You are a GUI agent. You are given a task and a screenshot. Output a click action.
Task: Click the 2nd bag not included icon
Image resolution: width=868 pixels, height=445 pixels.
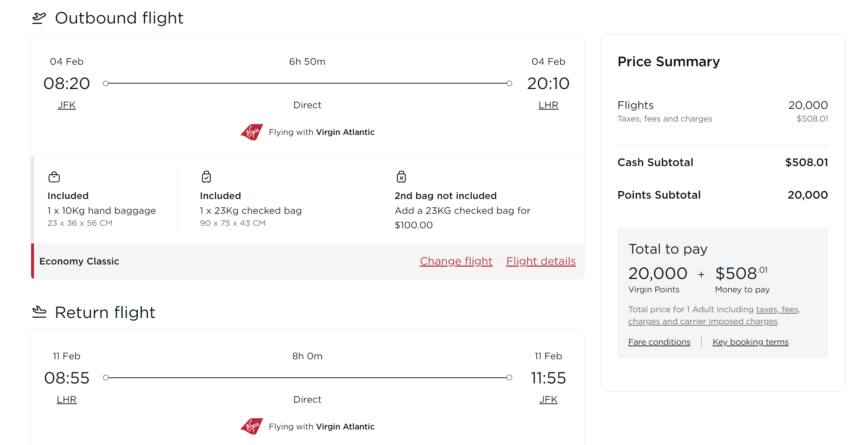[401, 177]
